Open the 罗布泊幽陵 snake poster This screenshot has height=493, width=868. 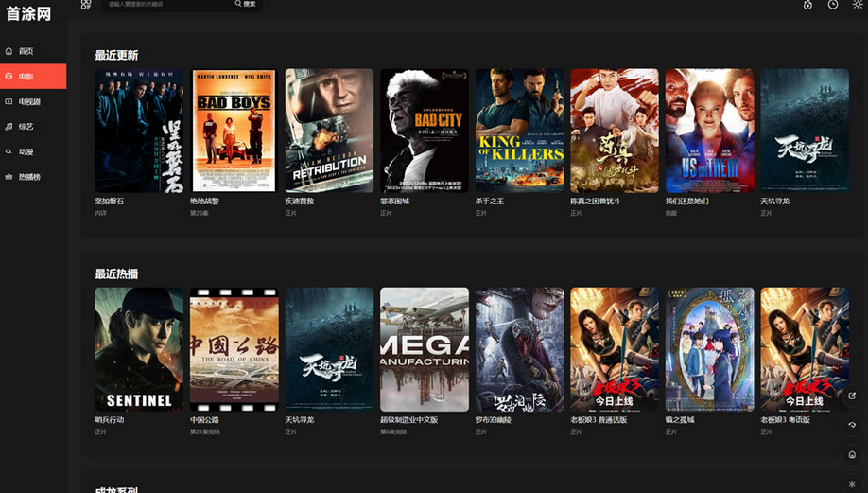click(x=520, y=349)
